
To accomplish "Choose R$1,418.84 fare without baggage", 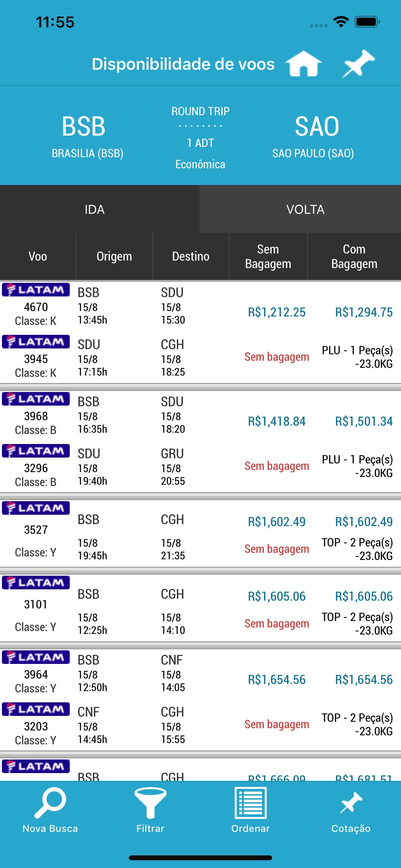I will [277, 421].
